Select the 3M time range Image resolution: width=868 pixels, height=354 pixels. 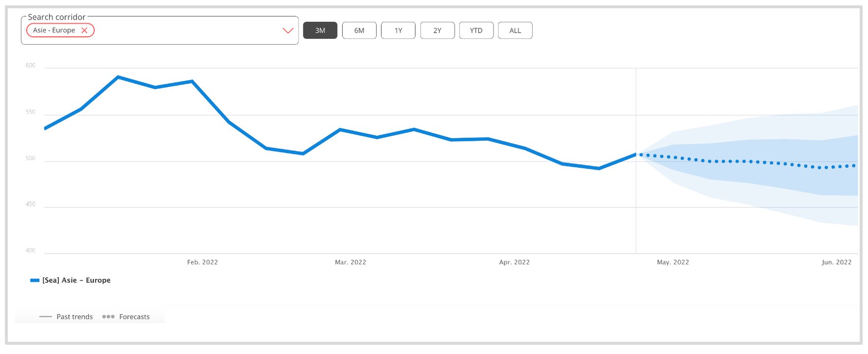320,30
